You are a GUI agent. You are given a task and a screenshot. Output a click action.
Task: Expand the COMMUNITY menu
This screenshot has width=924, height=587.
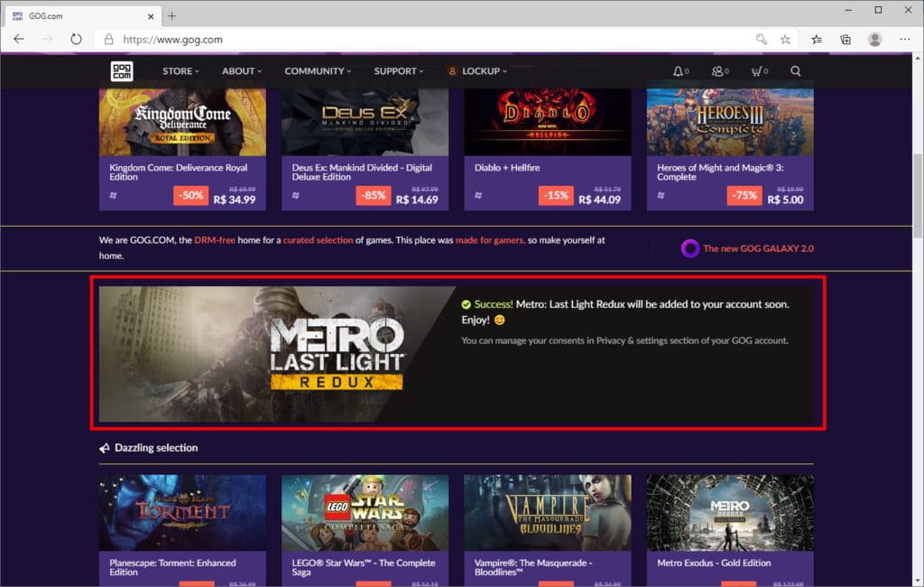click(x=318, y=70)
